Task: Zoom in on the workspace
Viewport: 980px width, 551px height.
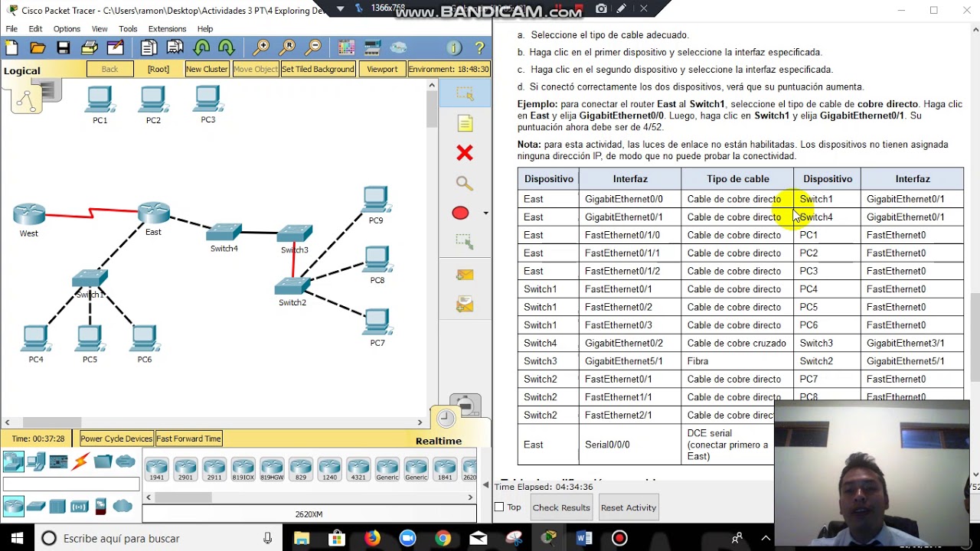Action: point(261,47)
